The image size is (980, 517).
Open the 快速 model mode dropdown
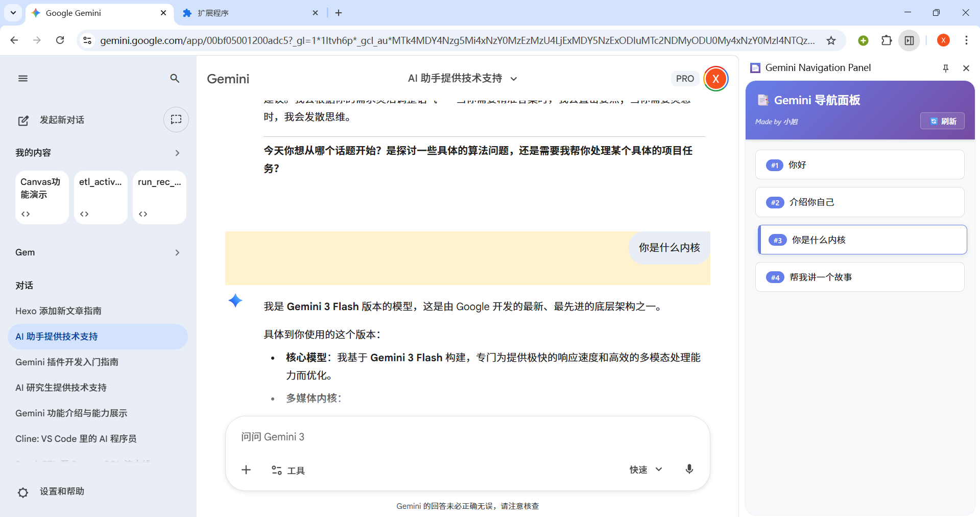646,469
